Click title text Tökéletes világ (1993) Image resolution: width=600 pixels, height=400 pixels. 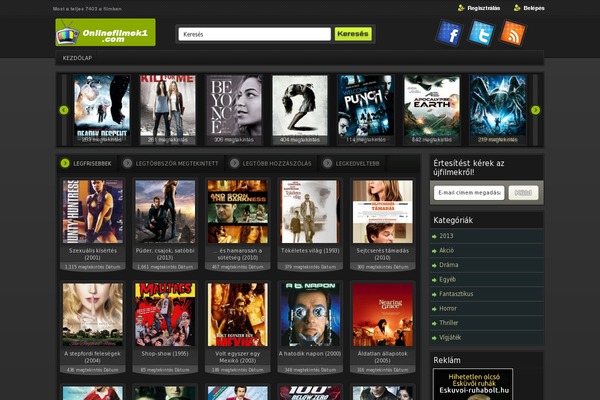(x=310, y=251)
